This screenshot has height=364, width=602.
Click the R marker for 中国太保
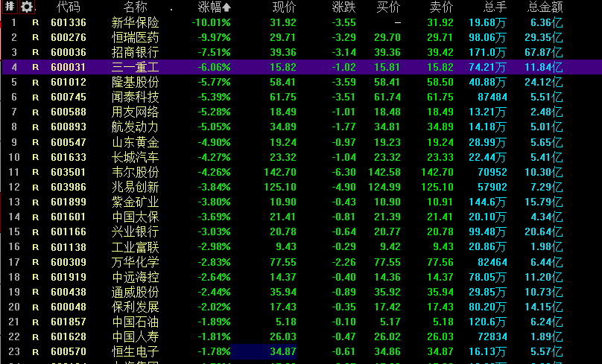[36, 217]
